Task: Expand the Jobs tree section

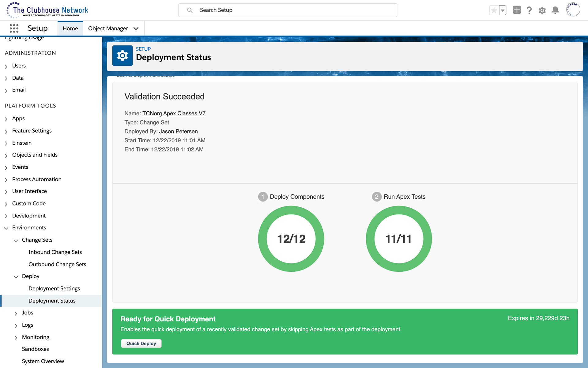Action: (x=16, y=313)
